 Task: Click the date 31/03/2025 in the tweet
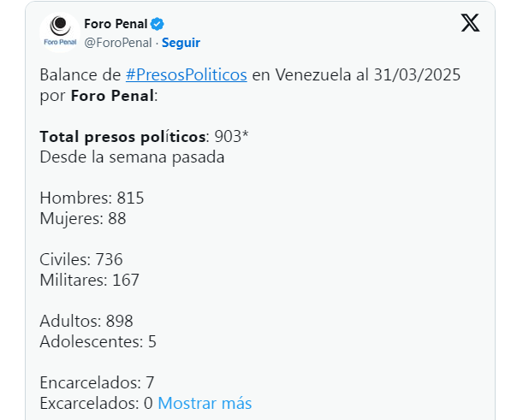(417, 74)
